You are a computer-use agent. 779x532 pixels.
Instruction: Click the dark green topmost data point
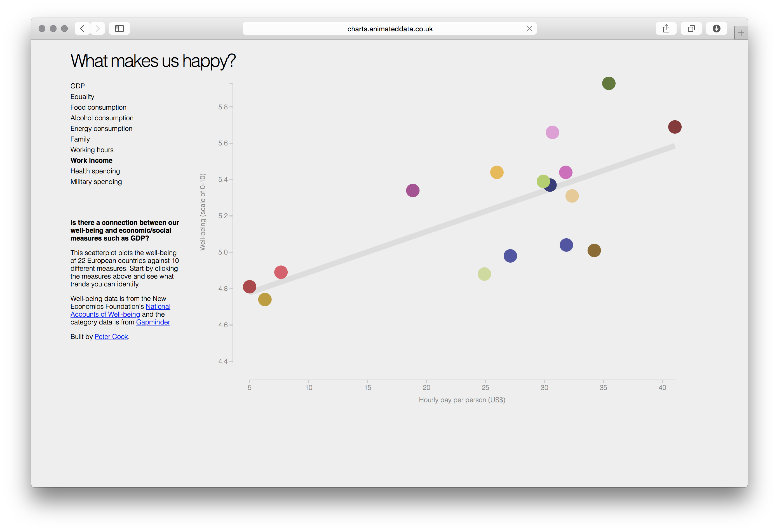point(609,83)
